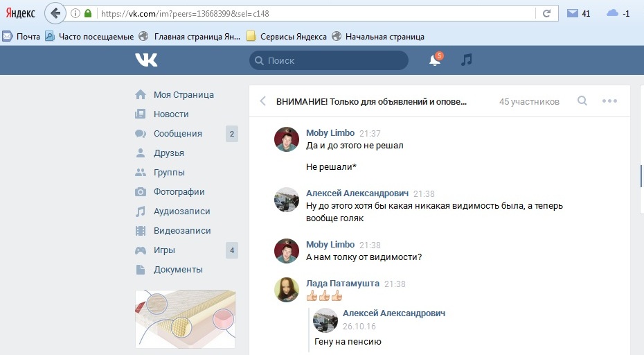This screenshot has height=355, width=644.
Task: Click the Аудиозаписи note icon
Action: (141, 211)
